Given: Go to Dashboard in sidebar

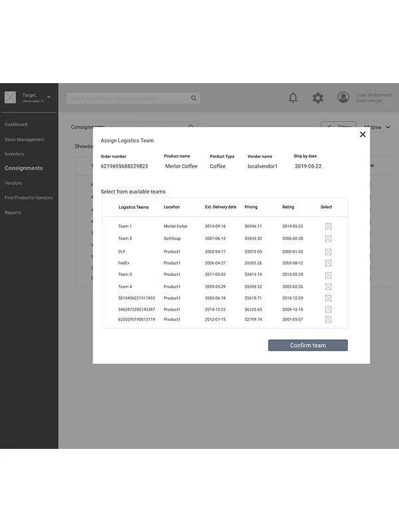Looking at the screenshot, I should (x=16, y=124).
